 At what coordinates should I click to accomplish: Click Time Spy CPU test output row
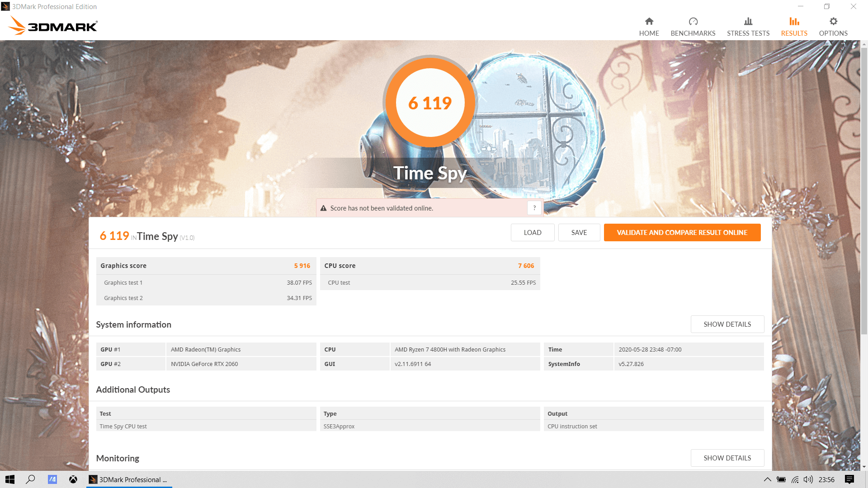[206, 426]
